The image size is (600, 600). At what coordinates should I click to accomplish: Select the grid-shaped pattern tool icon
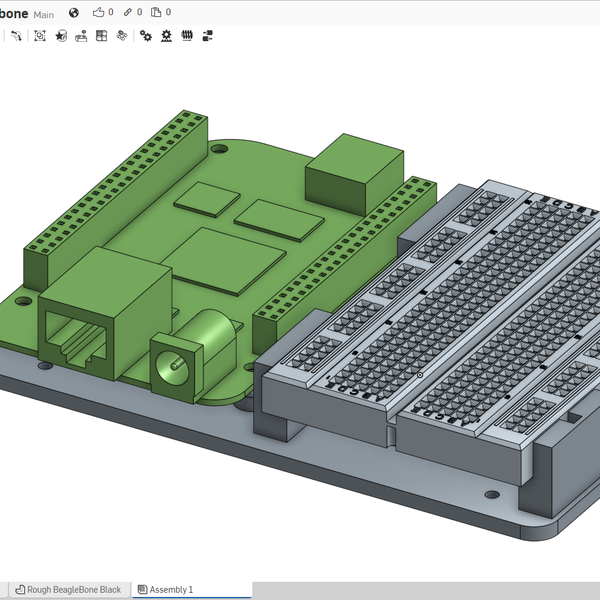(x=101, y=36)
